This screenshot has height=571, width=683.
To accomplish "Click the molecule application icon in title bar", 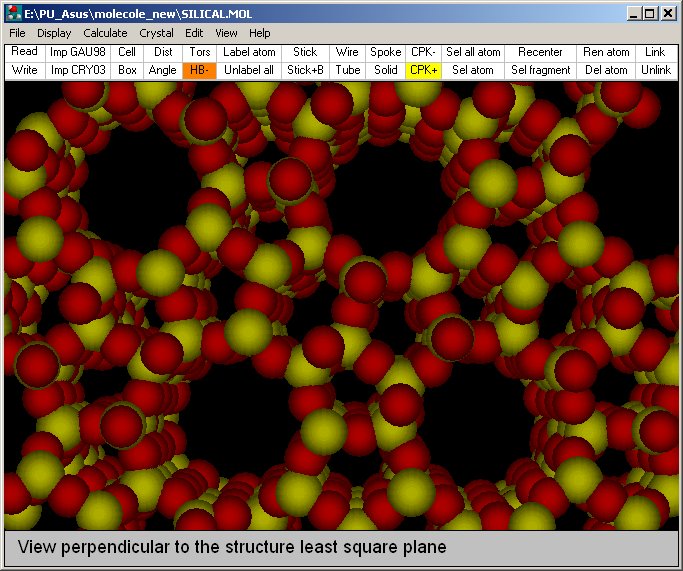I will click(x=14, y=14).
